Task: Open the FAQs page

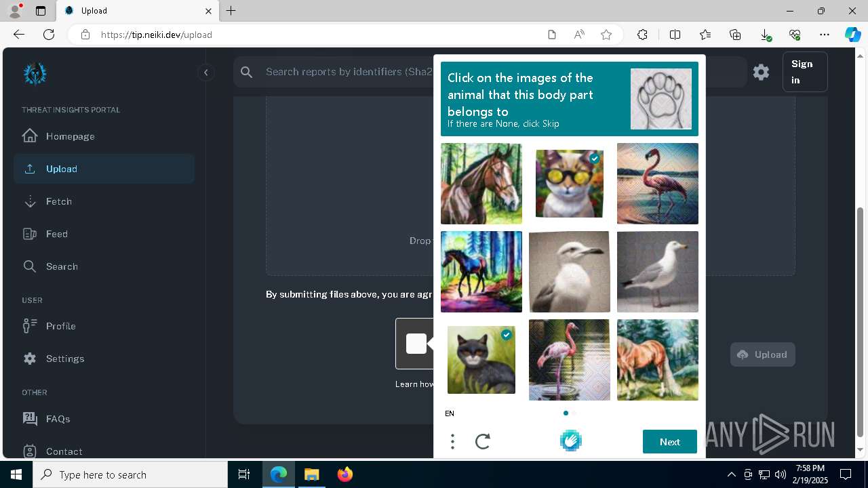Action: pyautogui.click(x=104, y=419)
